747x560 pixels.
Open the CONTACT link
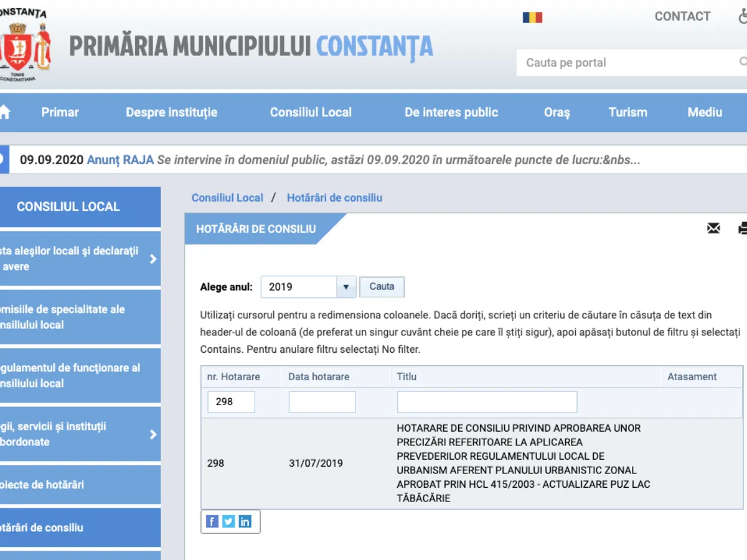pyautogui.click(x=682, y=17)
